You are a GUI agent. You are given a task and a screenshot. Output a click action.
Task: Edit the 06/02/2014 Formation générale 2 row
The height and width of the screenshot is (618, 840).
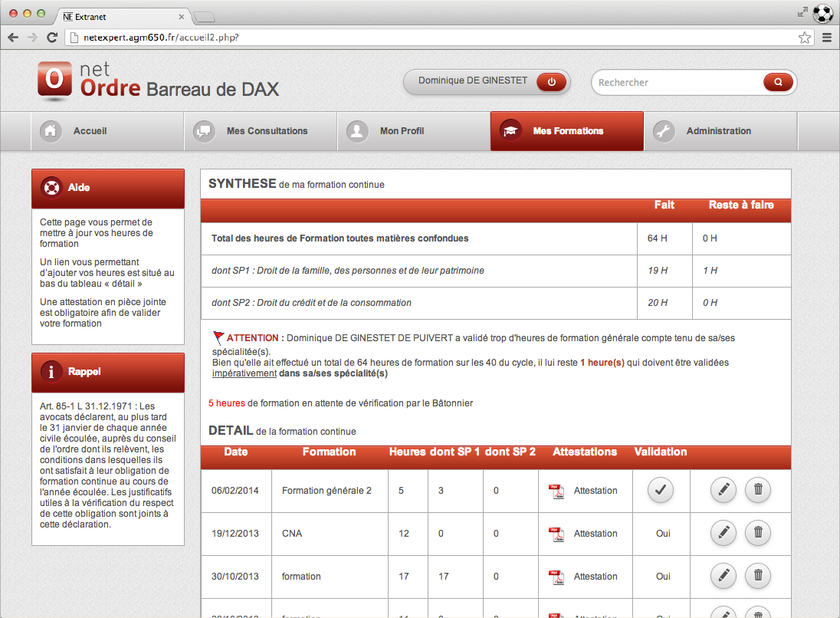(724, 491)
